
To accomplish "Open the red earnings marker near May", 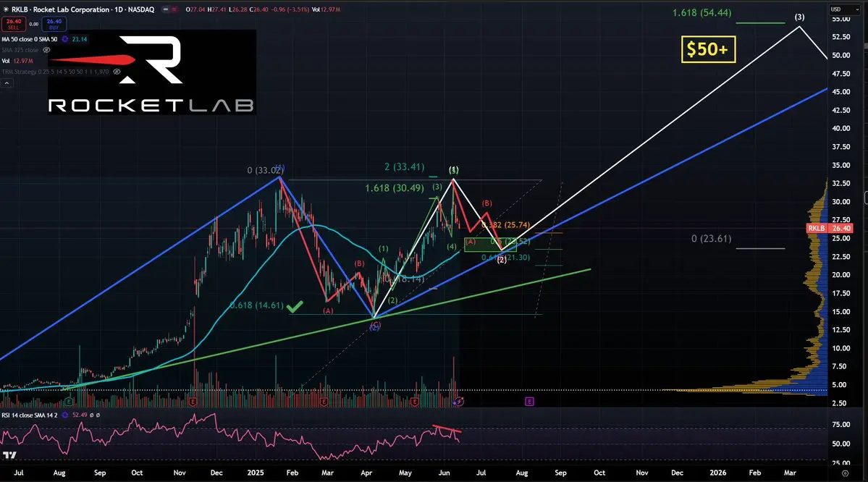I will coord(416,401).
